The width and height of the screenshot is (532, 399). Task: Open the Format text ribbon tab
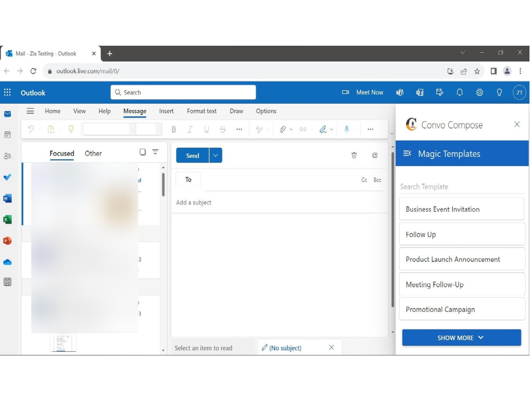(202, 111)
